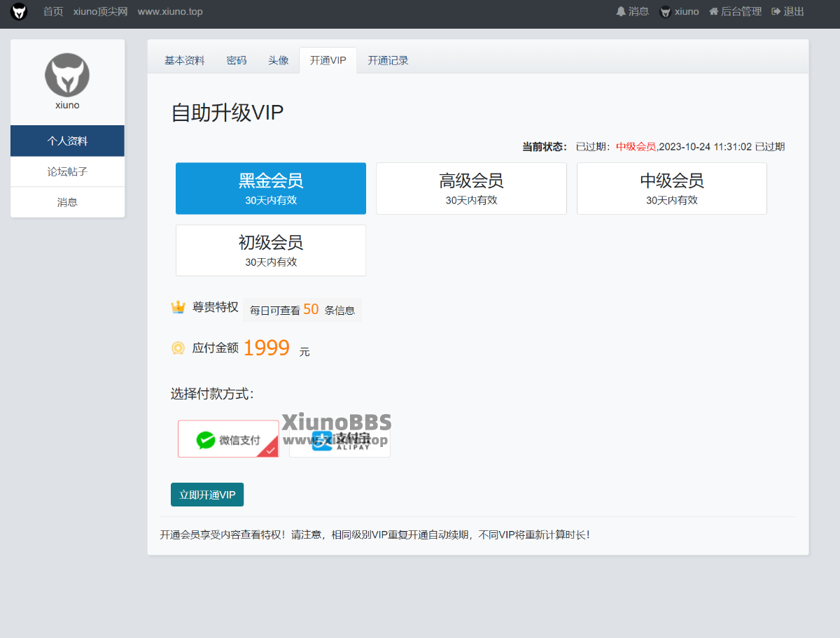Click the xiuno user avatar in the navbar
The width and height of the screenshot is (840, 638).
pyautogui.click(x=665, y=12)
